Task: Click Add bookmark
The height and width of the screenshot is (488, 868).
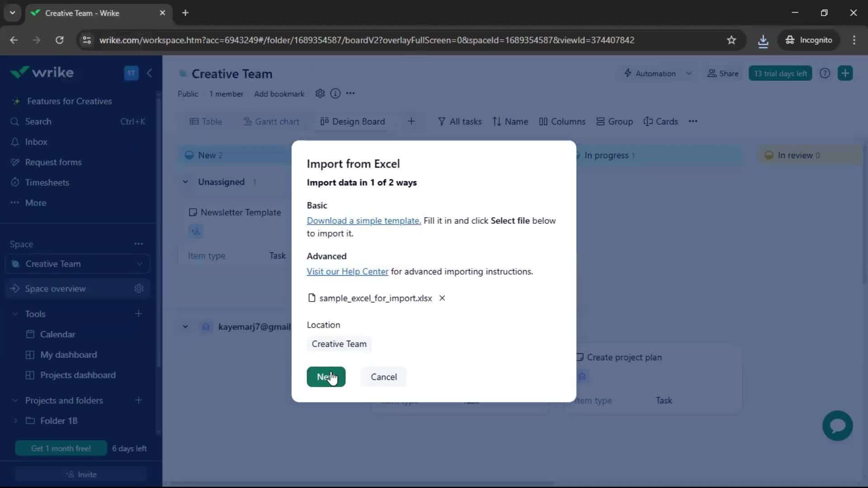Action: (279, 94)
